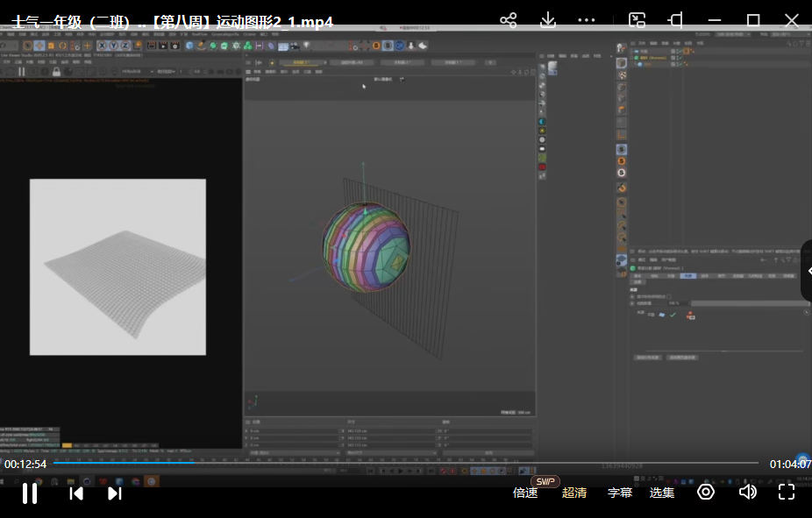Mute the sound with the speaker icon
812x518 pixels.
pyautogui.click(x=747, y=493)
